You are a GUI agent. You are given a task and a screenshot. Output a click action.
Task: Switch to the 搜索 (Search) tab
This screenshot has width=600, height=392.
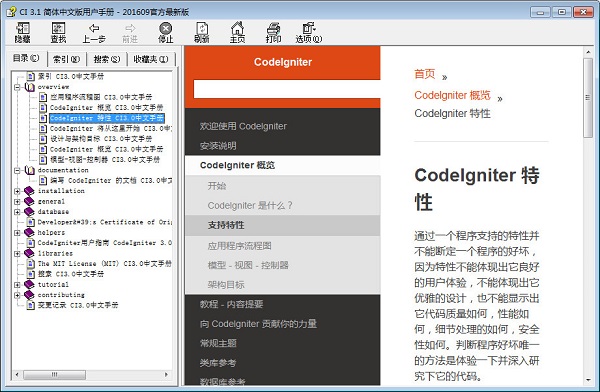[107, 59]
